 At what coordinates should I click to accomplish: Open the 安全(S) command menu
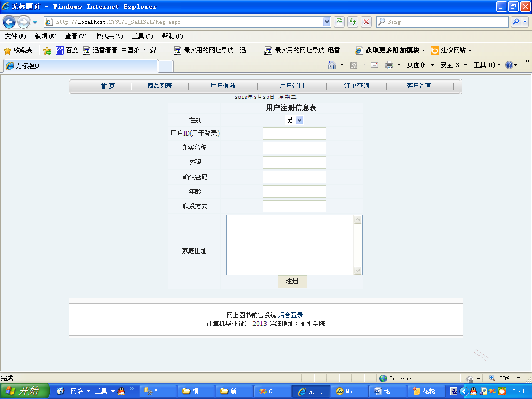454,65
